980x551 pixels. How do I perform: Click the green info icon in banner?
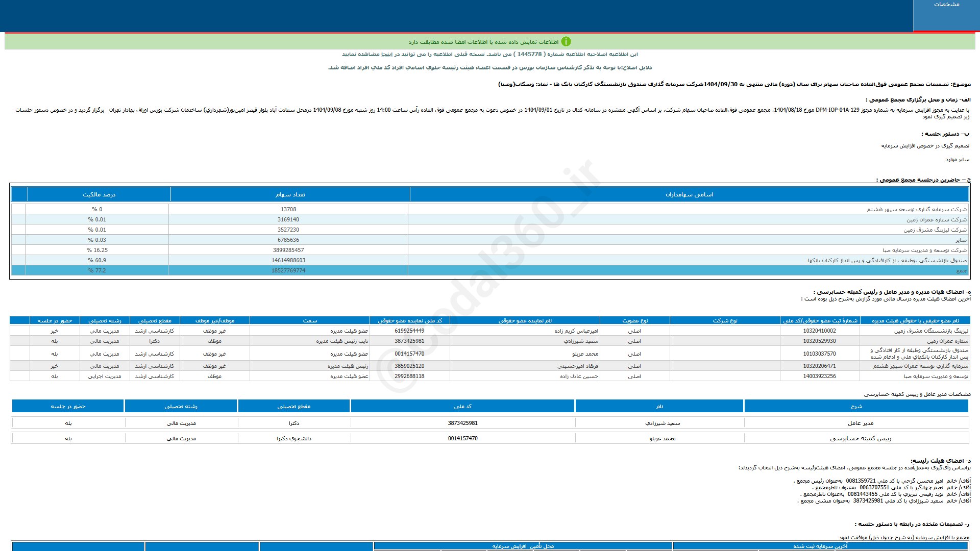pyautogui.click(x=566, y=41)
